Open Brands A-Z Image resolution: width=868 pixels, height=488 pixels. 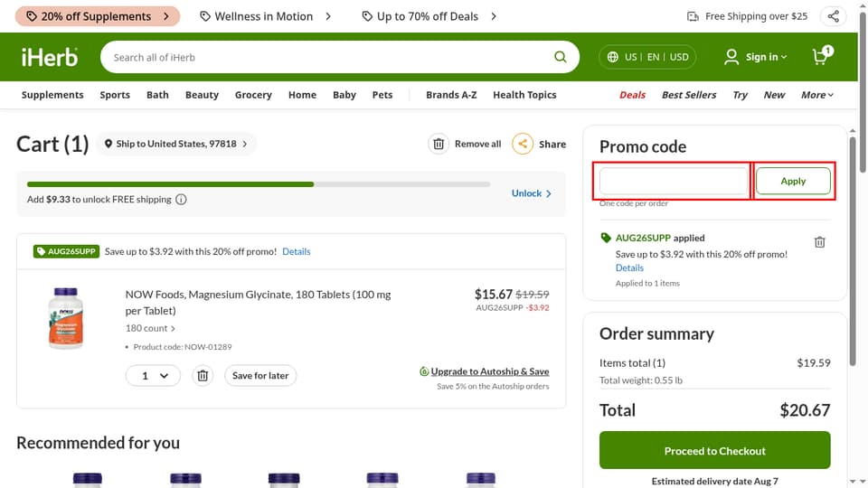click(451, 95)
